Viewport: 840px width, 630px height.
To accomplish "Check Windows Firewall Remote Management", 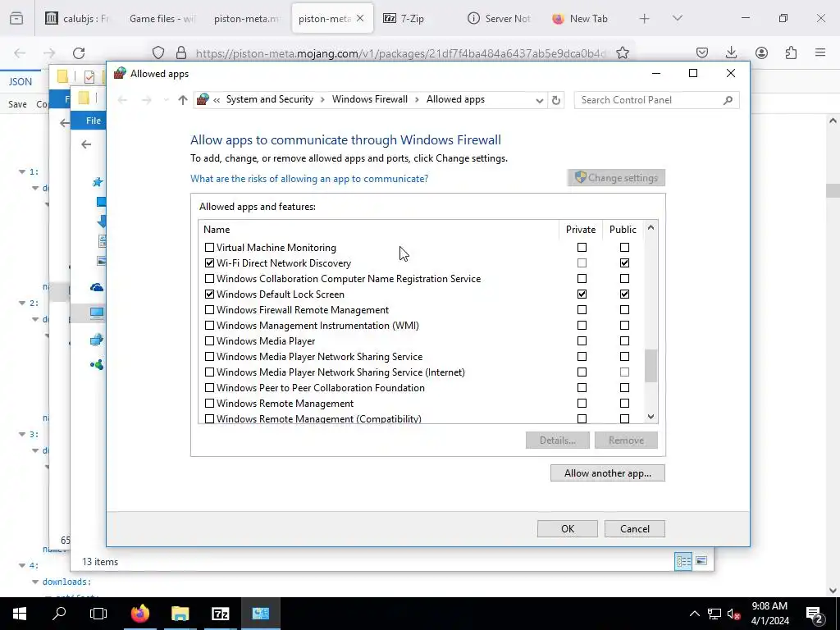I will [209, 309].
